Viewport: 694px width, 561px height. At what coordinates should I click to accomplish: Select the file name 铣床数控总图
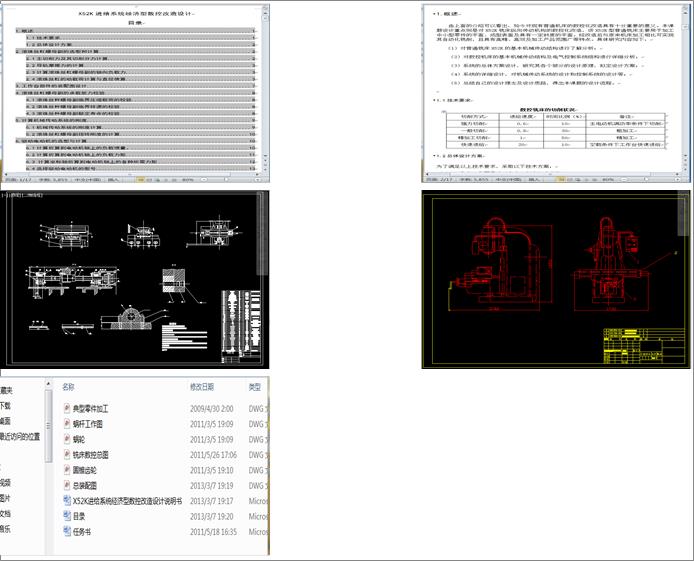(x=91, y=455)
